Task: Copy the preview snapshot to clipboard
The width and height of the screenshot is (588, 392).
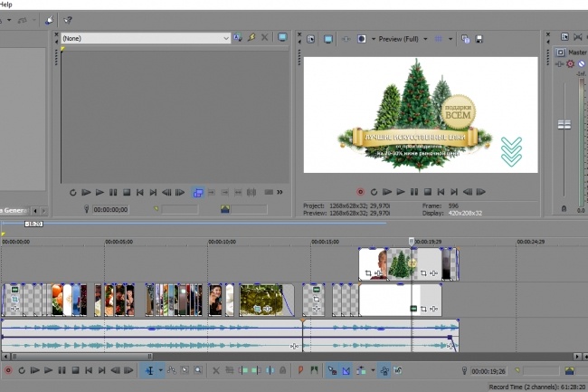Action: pos(465,39)
